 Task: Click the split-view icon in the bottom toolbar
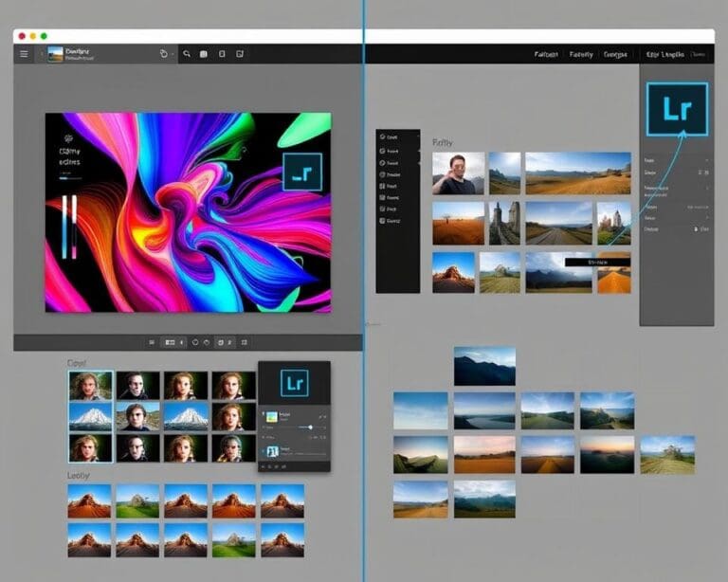click(170, 342)
